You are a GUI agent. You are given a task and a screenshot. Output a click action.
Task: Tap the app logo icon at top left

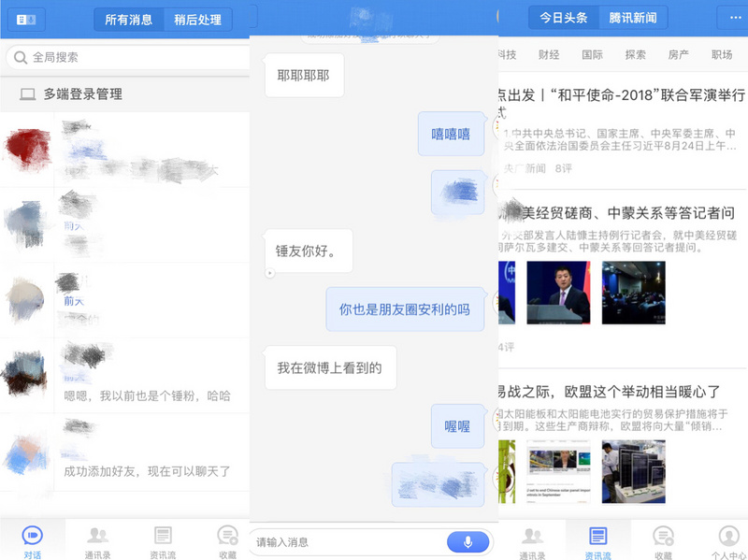(x=25, y=18)
